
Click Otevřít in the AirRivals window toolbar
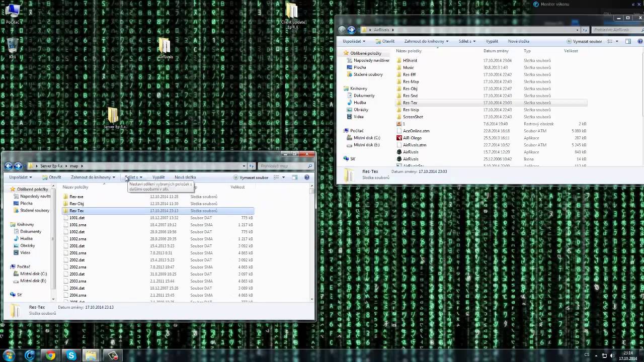pyautogui.click(x=385, y=41)
